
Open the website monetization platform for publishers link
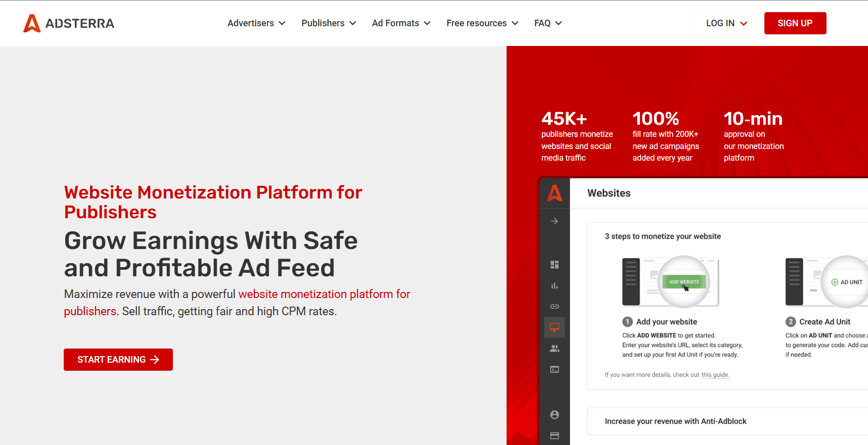tap(237, 303)
